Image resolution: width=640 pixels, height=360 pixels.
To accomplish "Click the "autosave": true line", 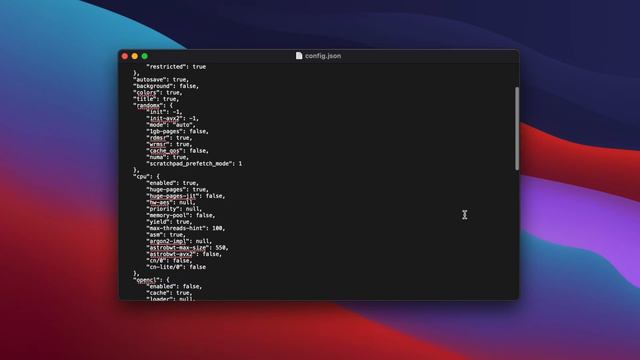I will click(x=161, y=80).
